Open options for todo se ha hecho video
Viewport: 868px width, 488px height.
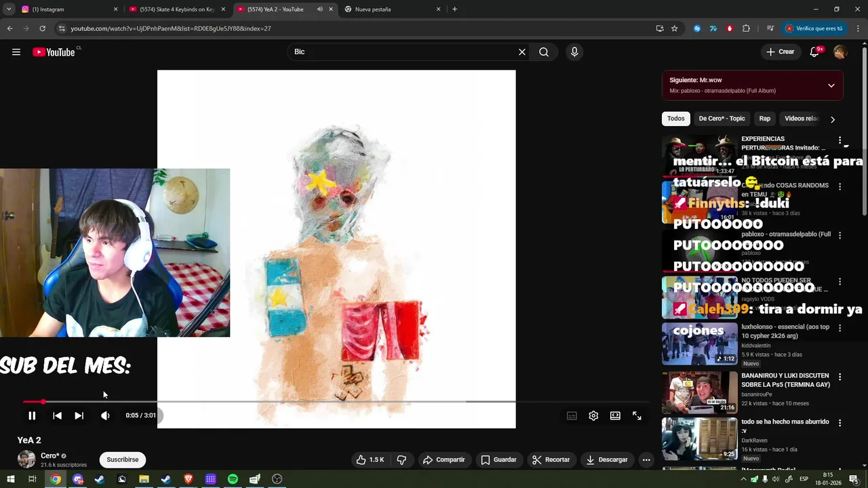(840, 423)
